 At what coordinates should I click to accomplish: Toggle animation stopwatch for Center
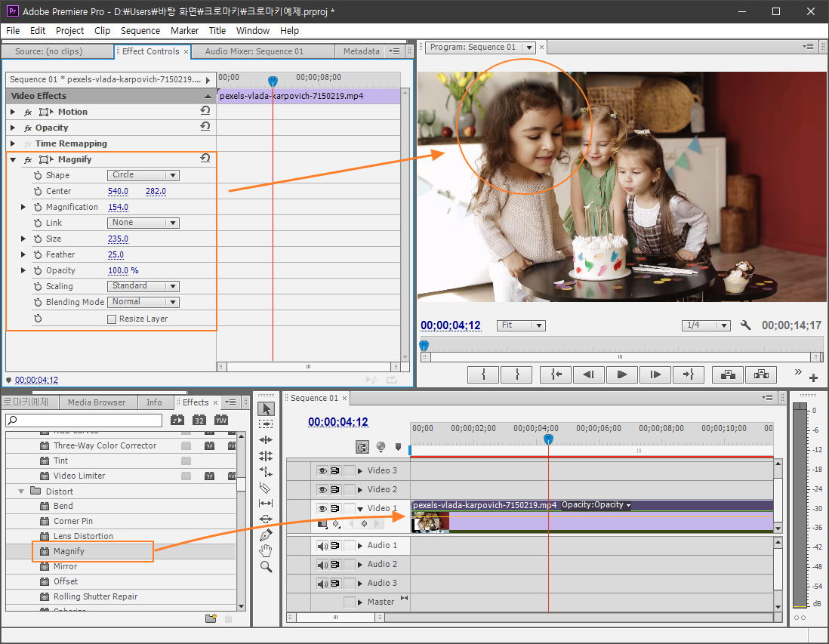(38, 191)
